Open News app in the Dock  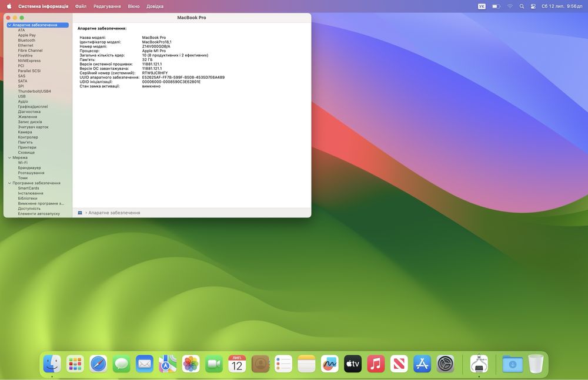[399, 364]
